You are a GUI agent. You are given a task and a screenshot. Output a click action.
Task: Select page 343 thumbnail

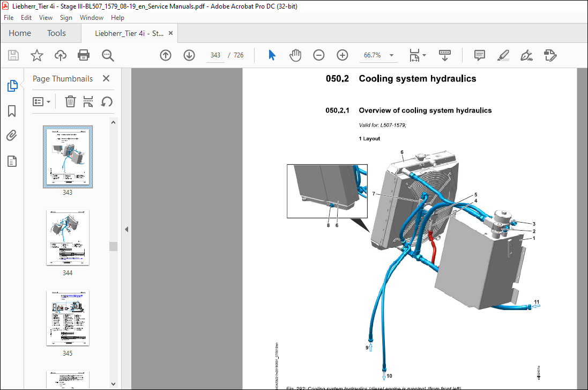68,157
